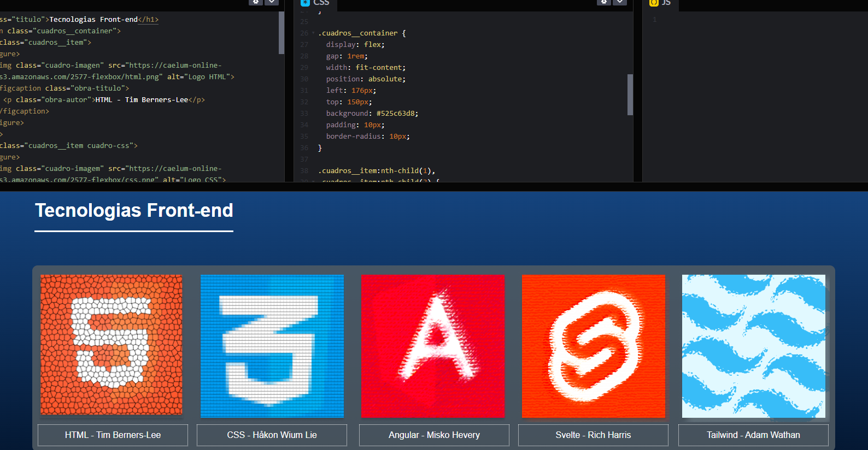Click the '.cuadros__container {' selector line
This screenshot has width=868, height=450.
click(x=362, y=33)
